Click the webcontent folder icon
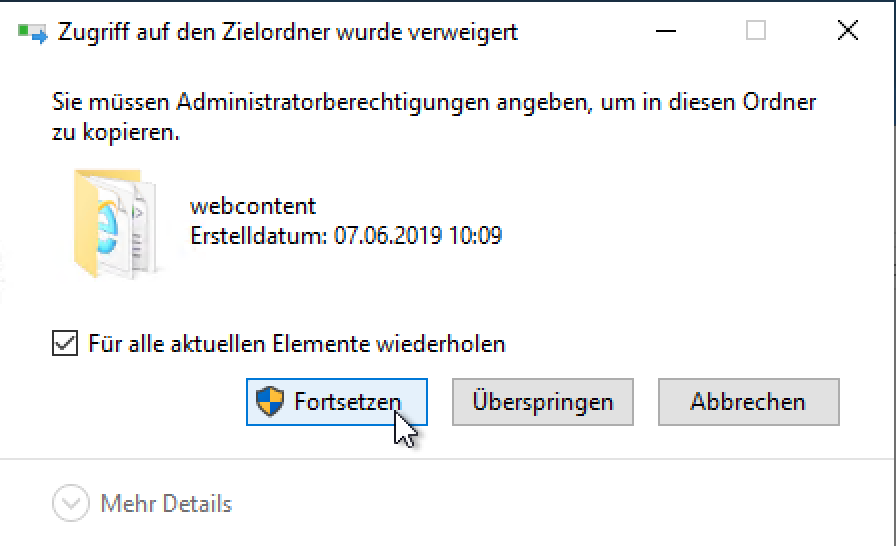Viewport: 896px width, 546px height. (113, 222)
